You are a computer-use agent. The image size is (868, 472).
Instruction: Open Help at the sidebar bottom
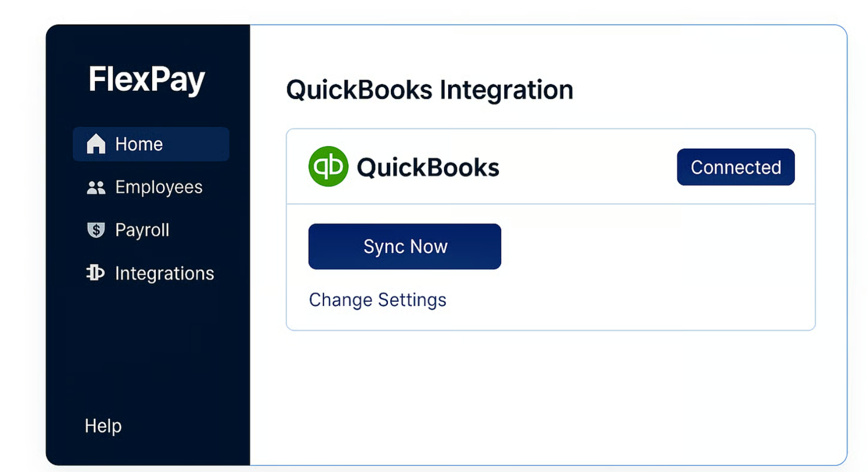pyautogui.click(x=103, y=426)
